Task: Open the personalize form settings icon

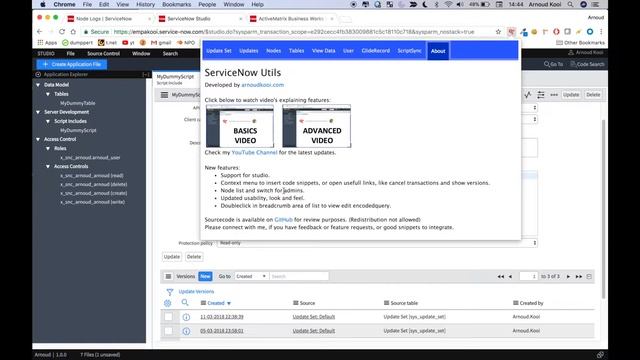Action: (541, 95)
